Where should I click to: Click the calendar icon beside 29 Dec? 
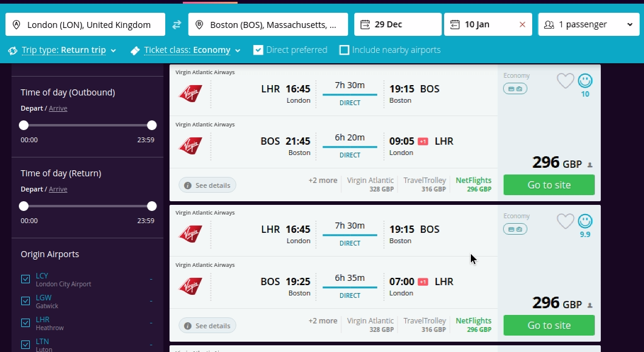click(x=365, y=25)
